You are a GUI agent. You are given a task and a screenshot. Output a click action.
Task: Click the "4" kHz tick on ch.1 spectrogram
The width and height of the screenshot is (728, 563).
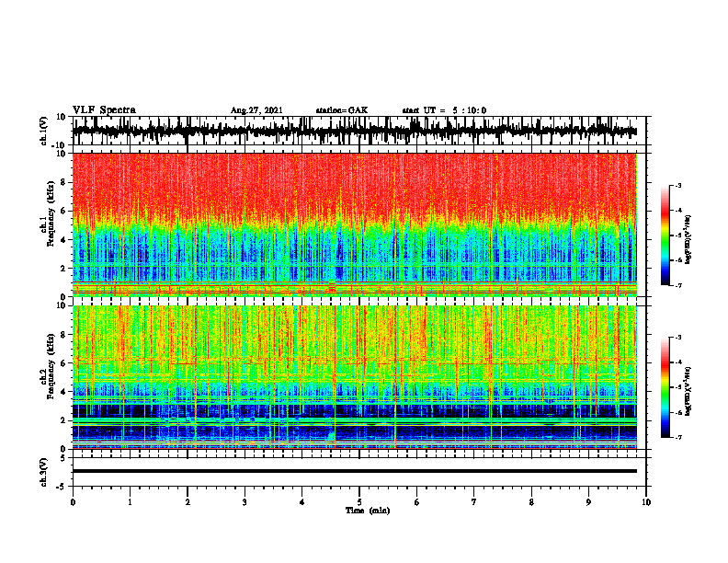point(63,240)
